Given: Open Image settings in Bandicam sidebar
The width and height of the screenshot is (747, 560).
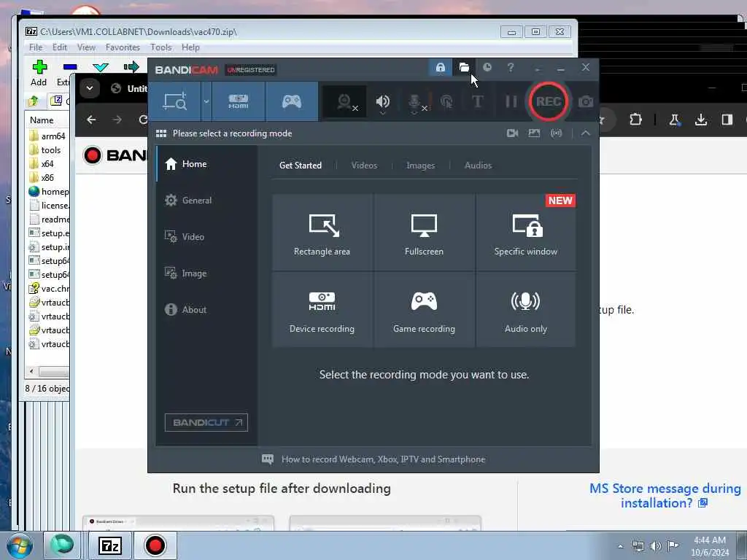Looking at the screenshot, I should pyautogui.click(x=206, y=273).
